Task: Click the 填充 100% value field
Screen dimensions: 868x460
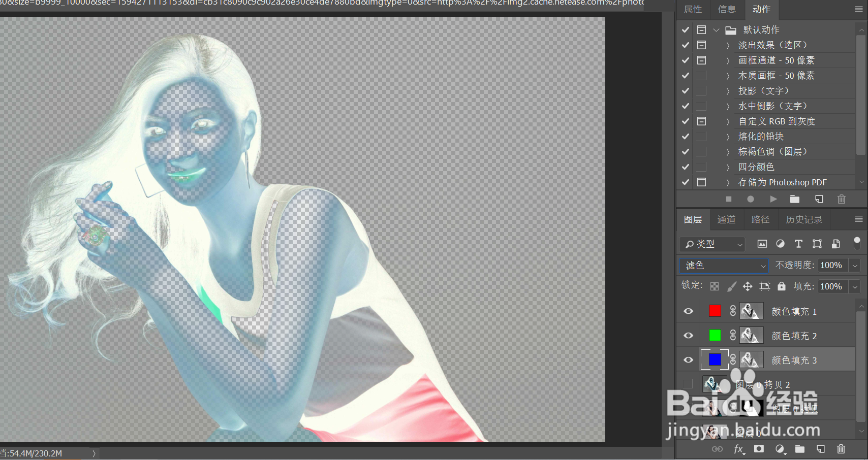Action: point(833,287)
